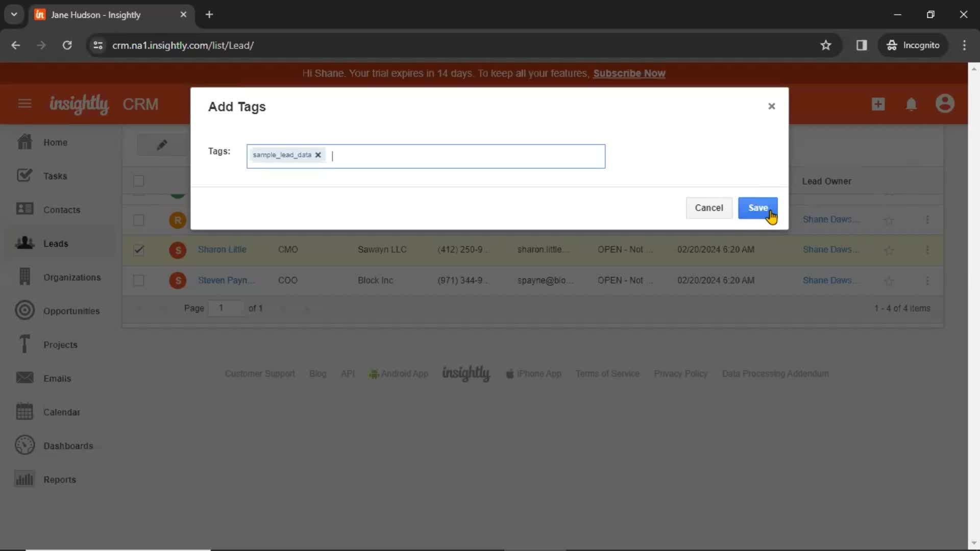
Task: Click the add new record icon
Action: tap(878, 104)
